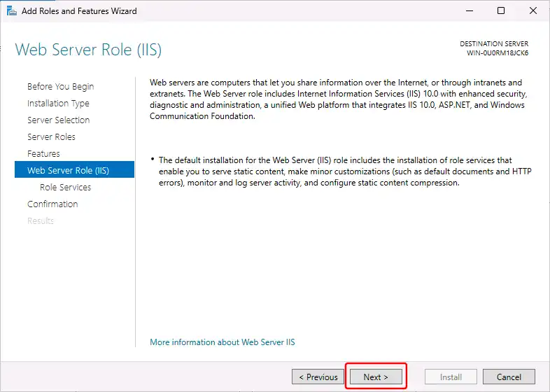Open the Role Services sub-step

point(65,188)
